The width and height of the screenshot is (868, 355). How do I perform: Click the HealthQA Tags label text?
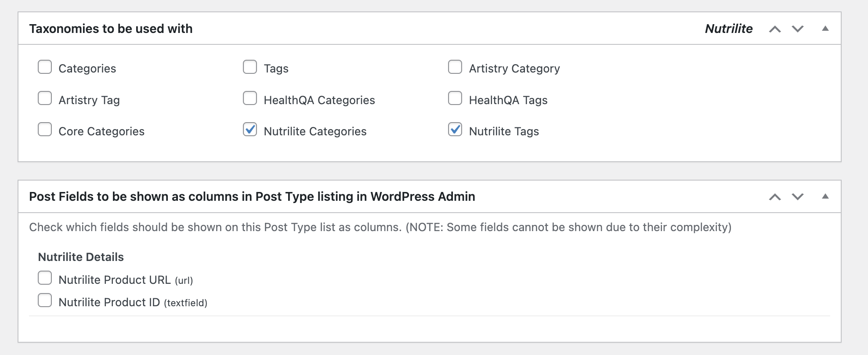tap(508, 100)
